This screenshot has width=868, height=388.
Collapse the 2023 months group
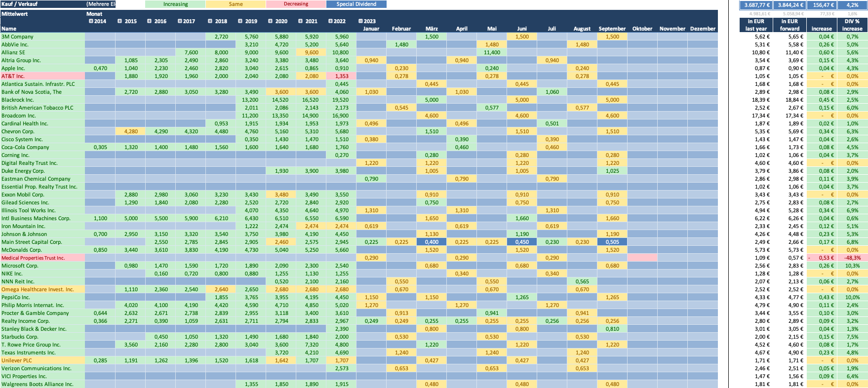[x=360, y=21]
